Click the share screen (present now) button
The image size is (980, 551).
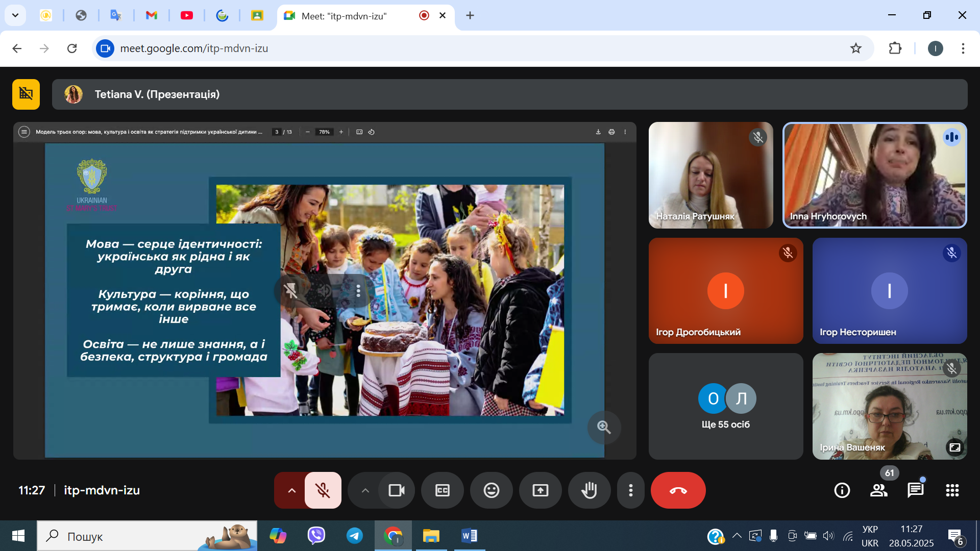[540, 490]
